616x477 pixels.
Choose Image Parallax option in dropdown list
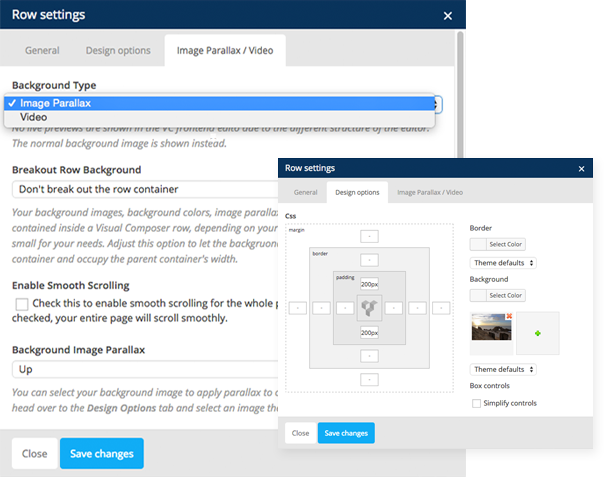[x=219, y=103]
